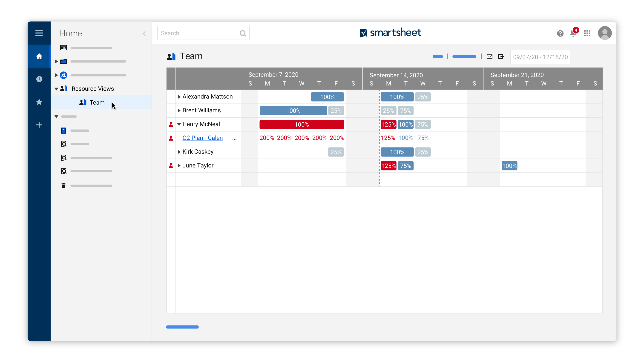
Task: Click the blue folder icon
Action: coord(63,61)
